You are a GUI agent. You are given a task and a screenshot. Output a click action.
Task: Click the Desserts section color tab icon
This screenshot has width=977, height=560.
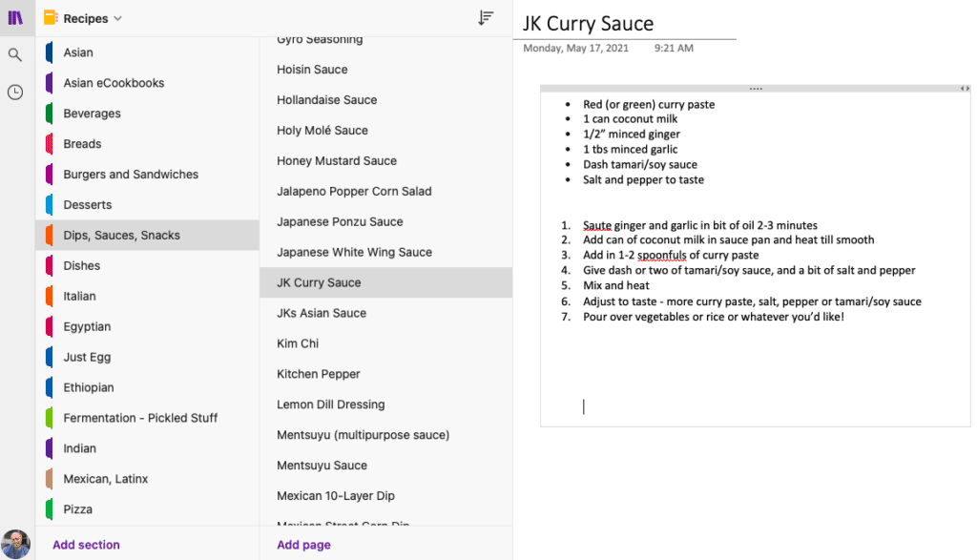coord(49,205)
